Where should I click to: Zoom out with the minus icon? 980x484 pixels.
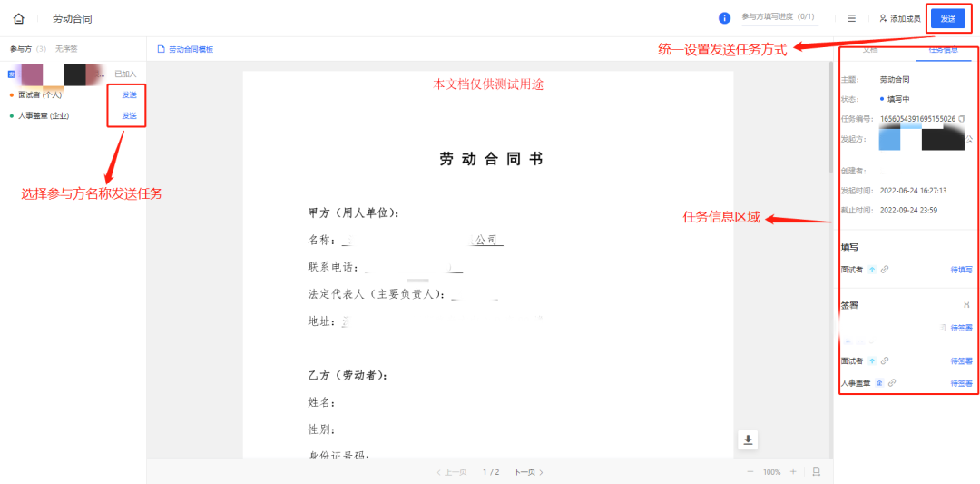tap(750, 471)
